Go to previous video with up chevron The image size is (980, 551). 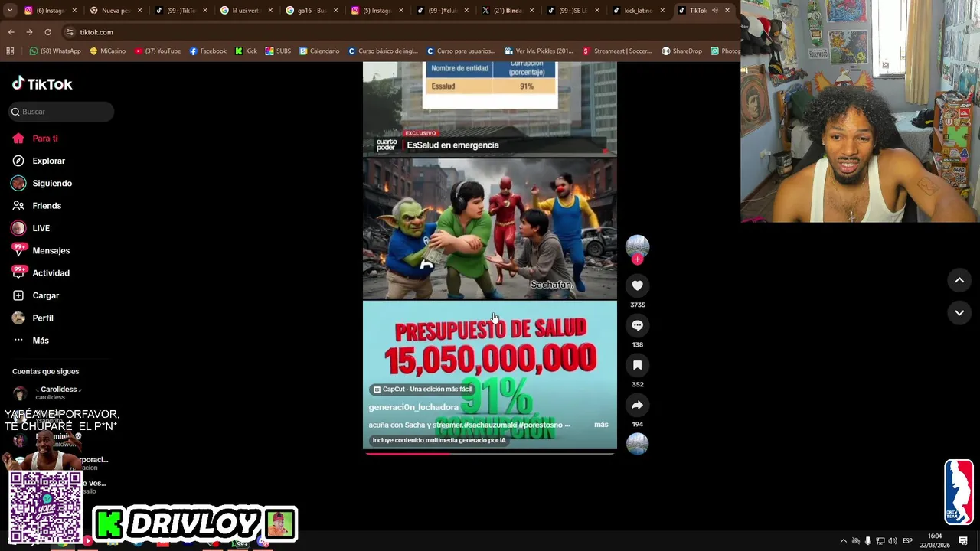click(x=959, y=280)
